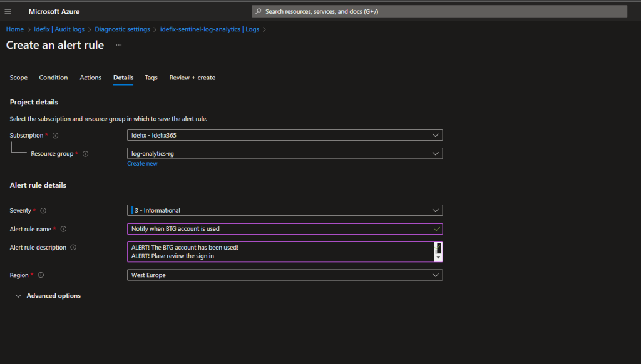Click the search magnifier icon
The image size is (641, 364).
point(259,11)
